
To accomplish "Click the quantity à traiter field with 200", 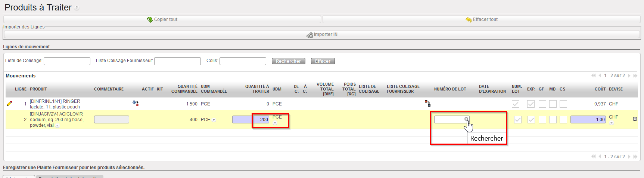I will tap(251, 119).
